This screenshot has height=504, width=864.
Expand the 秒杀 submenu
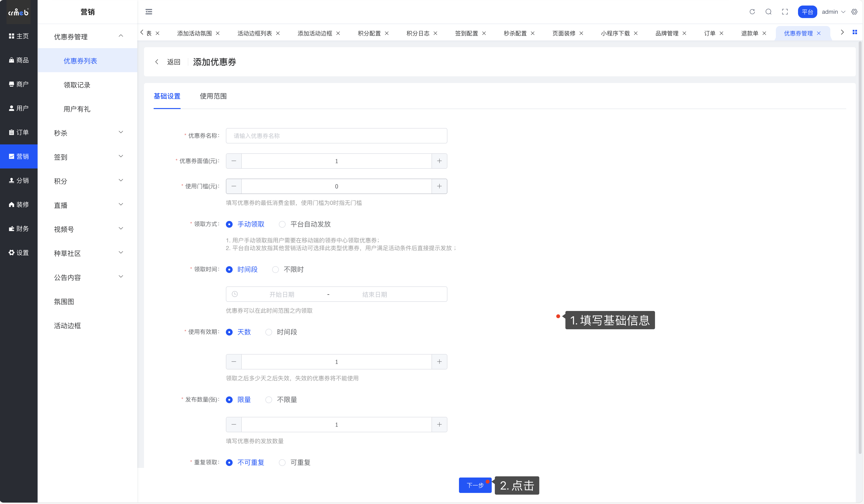87,133
